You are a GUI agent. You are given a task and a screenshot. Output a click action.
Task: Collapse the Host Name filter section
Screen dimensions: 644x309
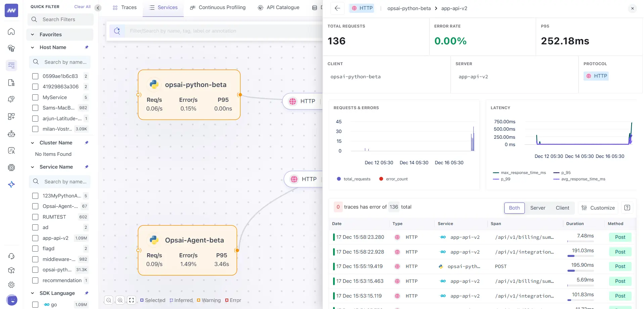33,47
